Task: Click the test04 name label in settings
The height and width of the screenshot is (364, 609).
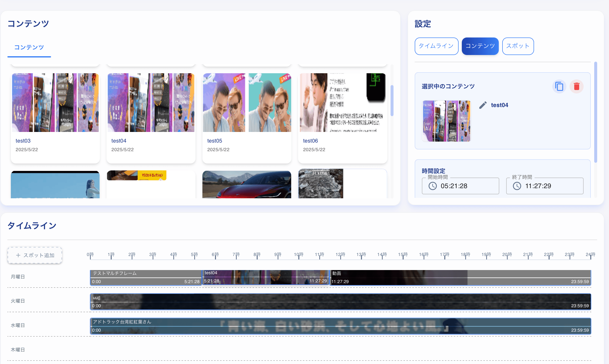Action: [500, 105]
